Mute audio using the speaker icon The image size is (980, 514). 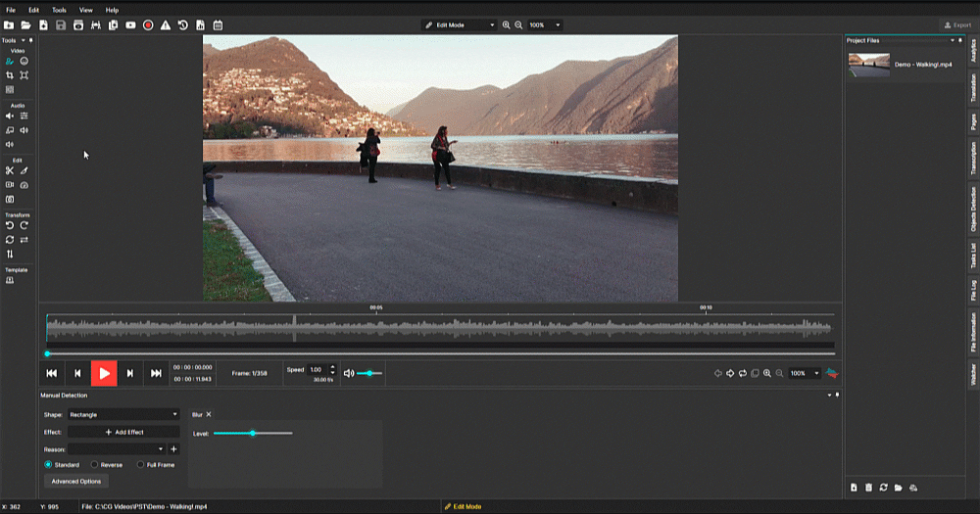point(349,373)
